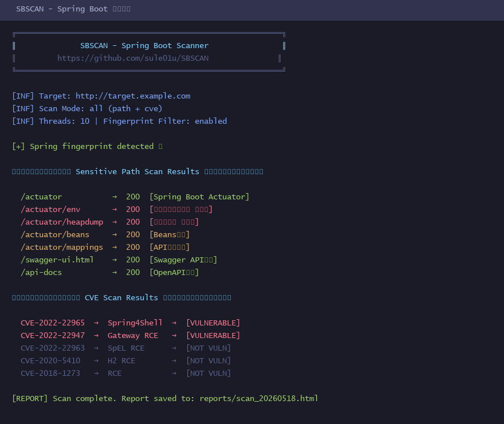Click the [Beans] description tag

[170, 235]
